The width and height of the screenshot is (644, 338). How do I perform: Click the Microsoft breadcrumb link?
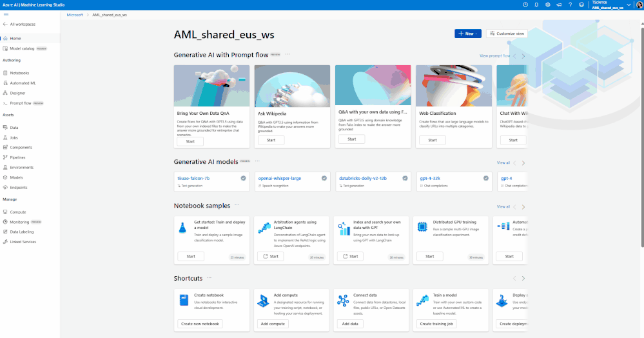75,15
